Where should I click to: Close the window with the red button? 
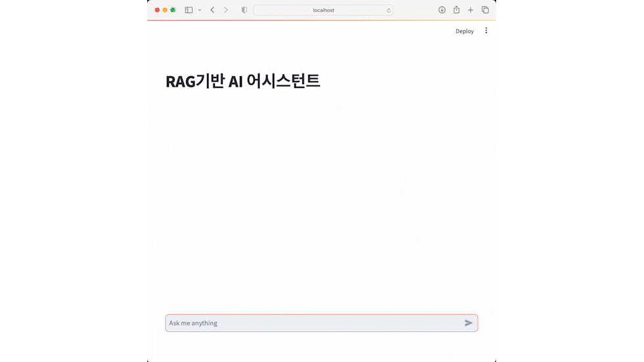coord(157,10)
